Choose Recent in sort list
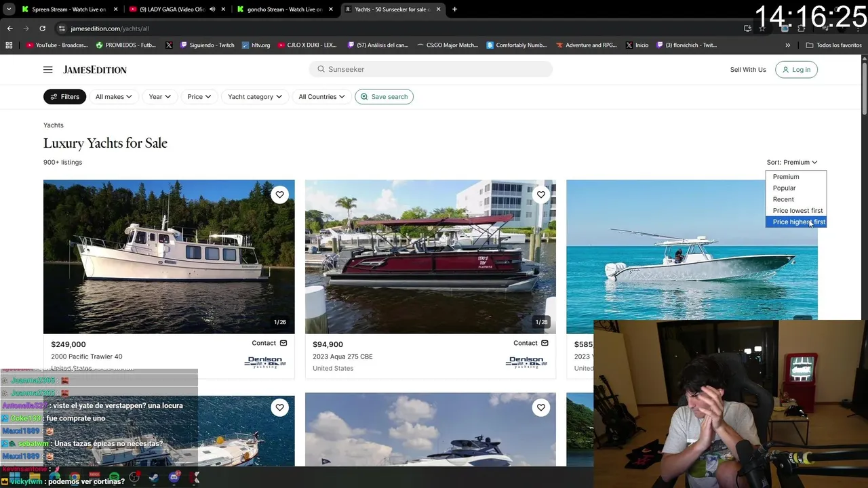The height and width of the screenshot is (488, 868). (796, 199)
